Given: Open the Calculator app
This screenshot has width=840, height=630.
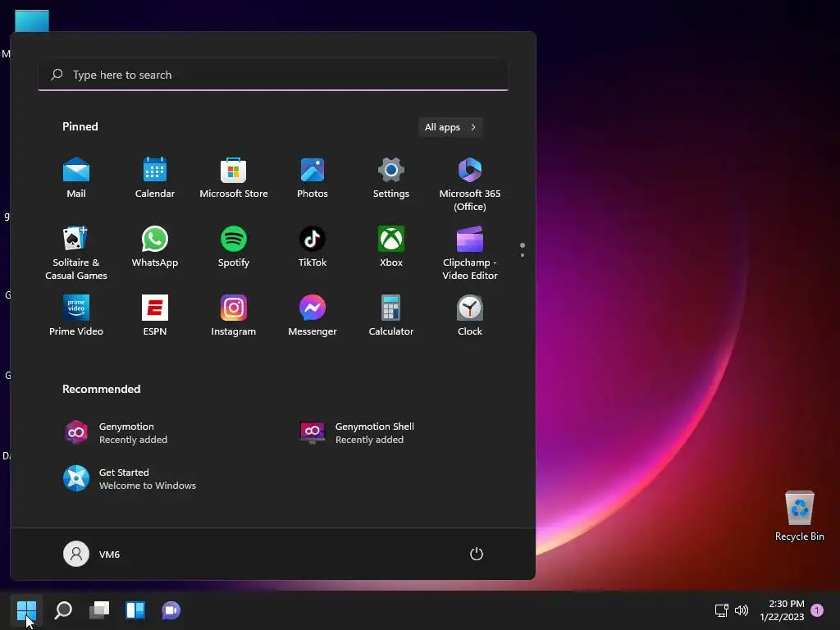Looking at the screenshot, I should (x=391, y=316).
